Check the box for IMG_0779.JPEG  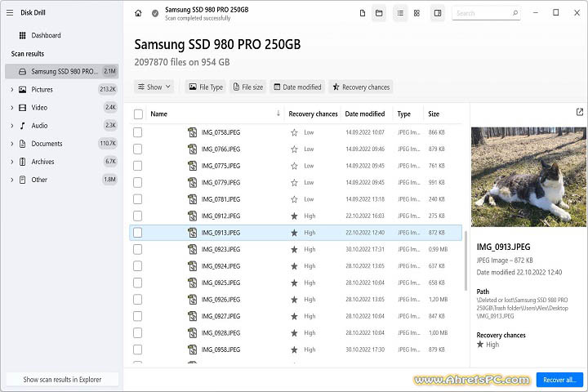(x=138, y=183)
